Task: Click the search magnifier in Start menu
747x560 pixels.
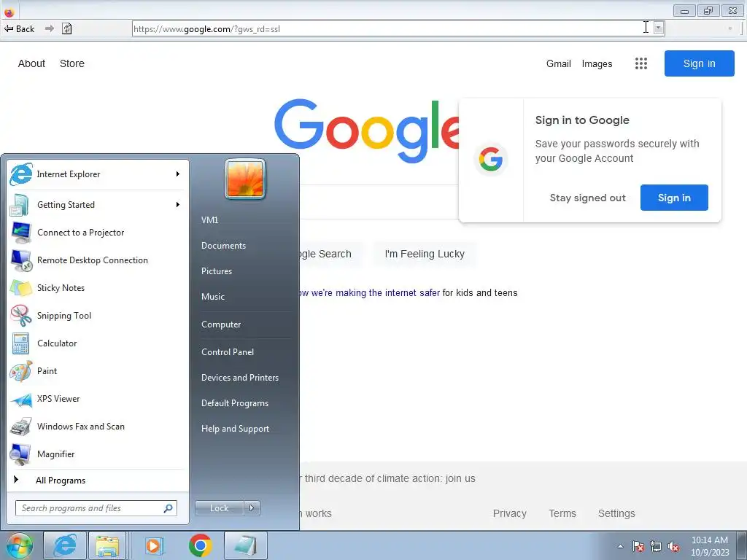Action: click(x=169, y=508)
